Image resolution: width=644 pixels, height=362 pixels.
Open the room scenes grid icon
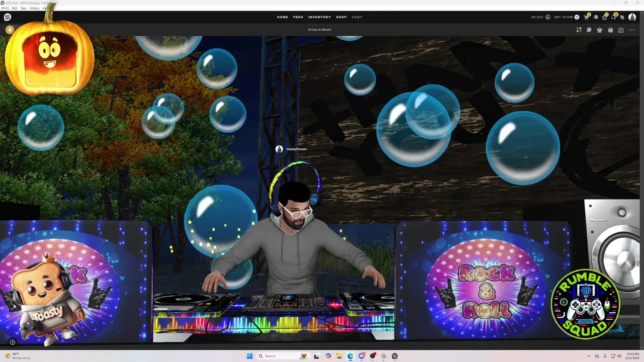click(x=579, y=30)
